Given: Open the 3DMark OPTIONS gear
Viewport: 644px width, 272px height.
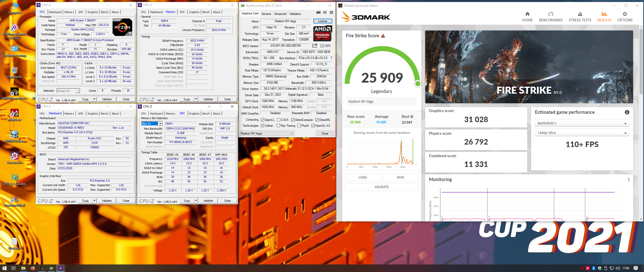Looking at the screenshot, I should coord(625,17).
